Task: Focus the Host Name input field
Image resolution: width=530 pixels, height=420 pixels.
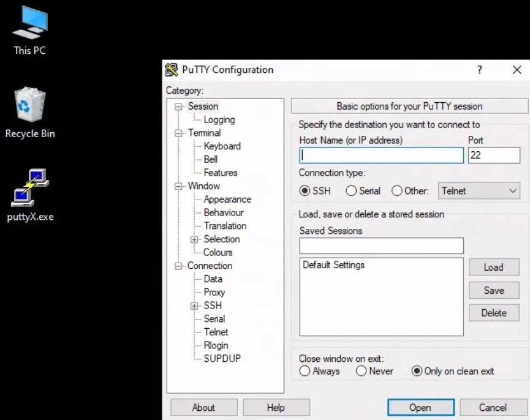Action: pyautogui.click(x=381, y=156)
